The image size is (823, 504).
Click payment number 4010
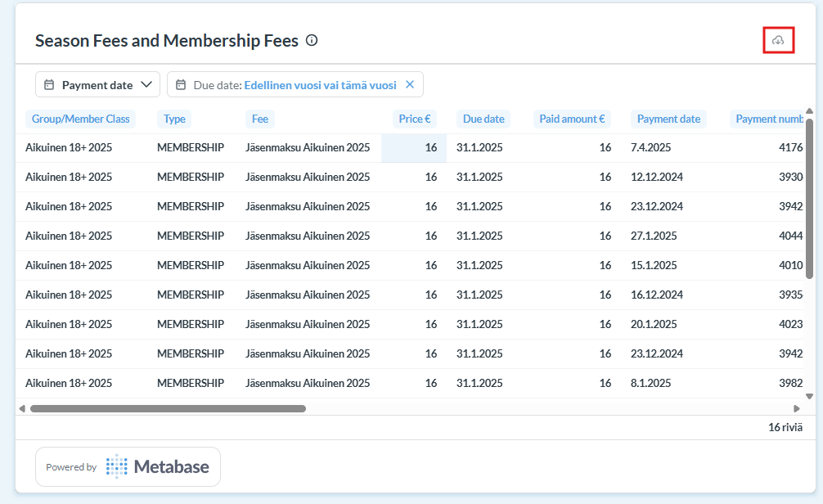pyautogui.click(x=790, y=265)
